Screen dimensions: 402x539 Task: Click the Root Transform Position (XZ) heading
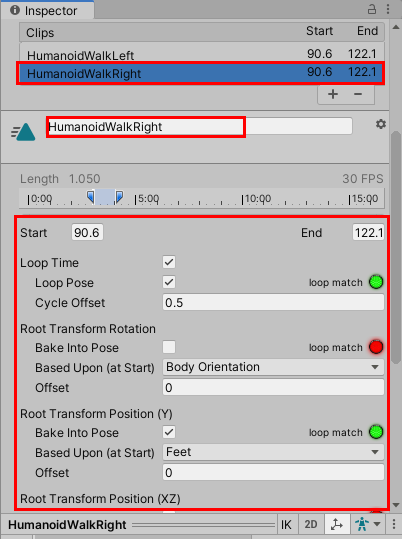100,499
